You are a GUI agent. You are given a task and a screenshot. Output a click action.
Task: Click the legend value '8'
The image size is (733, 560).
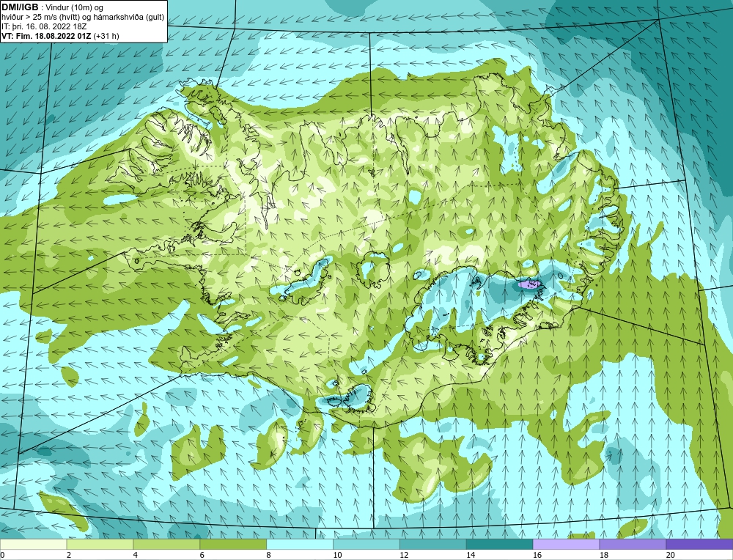point(269,555)
